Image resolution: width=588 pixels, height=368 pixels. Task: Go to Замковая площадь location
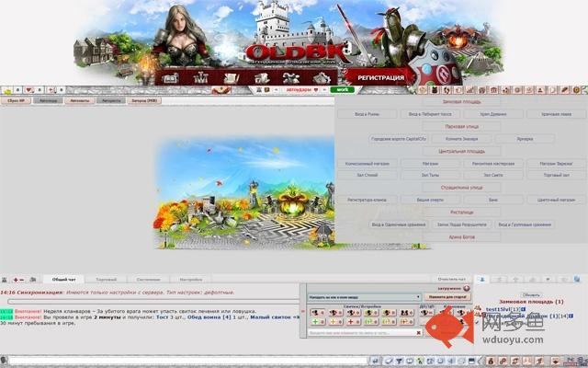pyautogui.click(x=461, y=102)
